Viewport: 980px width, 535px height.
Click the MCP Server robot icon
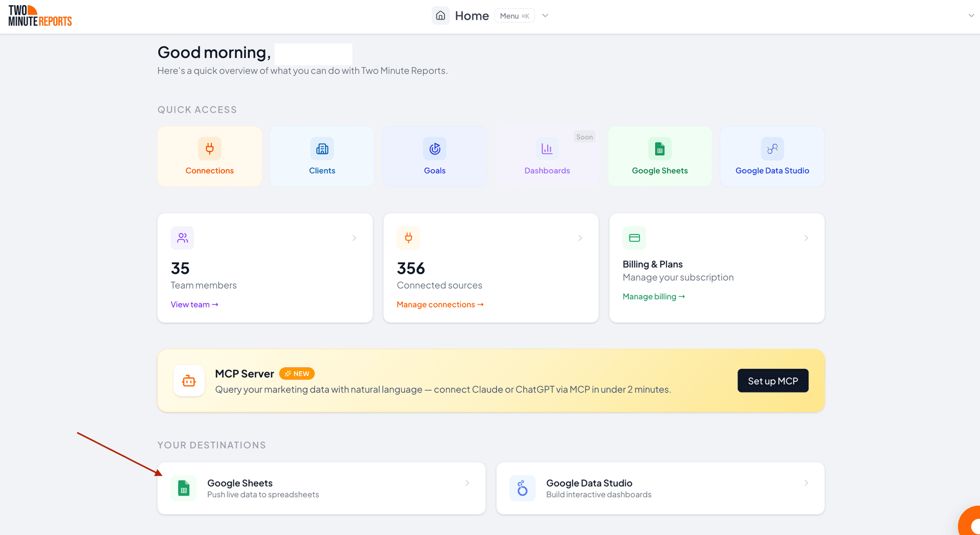[189, 380]
